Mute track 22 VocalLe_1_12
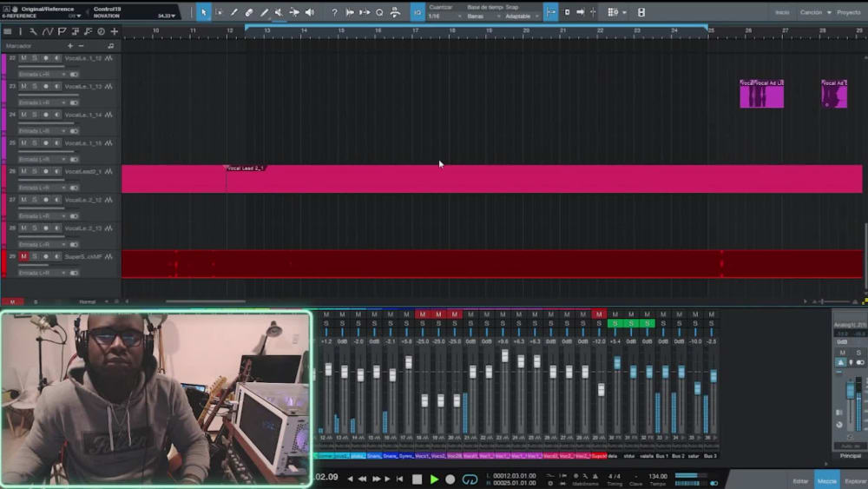This screenshot has height=489, width=868. point(23,58)
